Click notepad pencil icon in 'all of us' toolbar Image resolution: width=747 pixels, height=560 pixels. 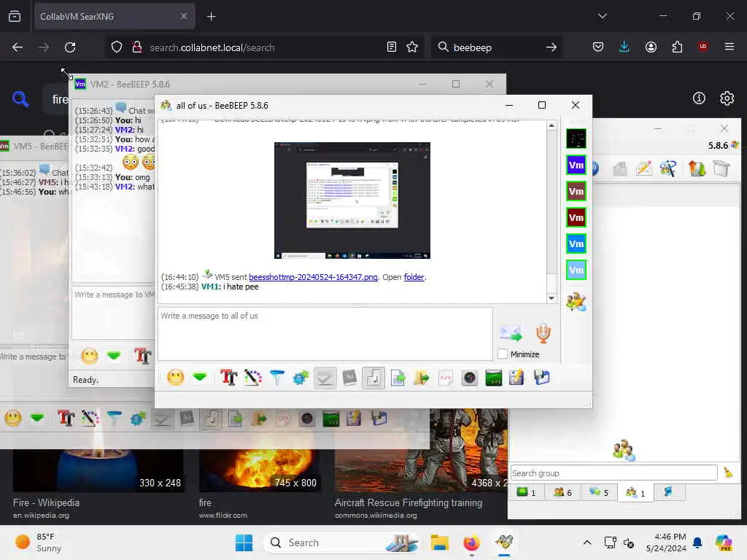click(516, 378)
